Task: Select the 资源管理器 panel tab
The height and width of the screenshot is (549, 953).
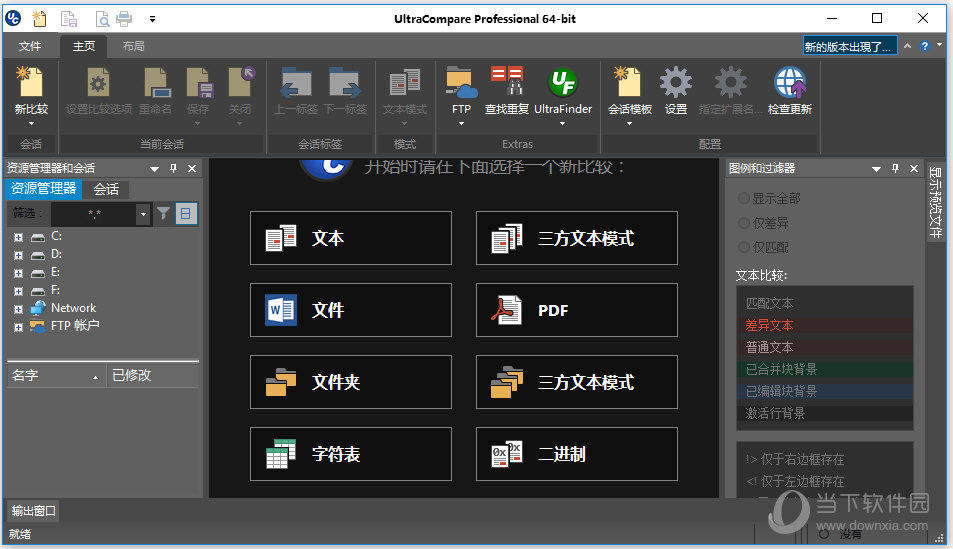Action: point(43,189)
